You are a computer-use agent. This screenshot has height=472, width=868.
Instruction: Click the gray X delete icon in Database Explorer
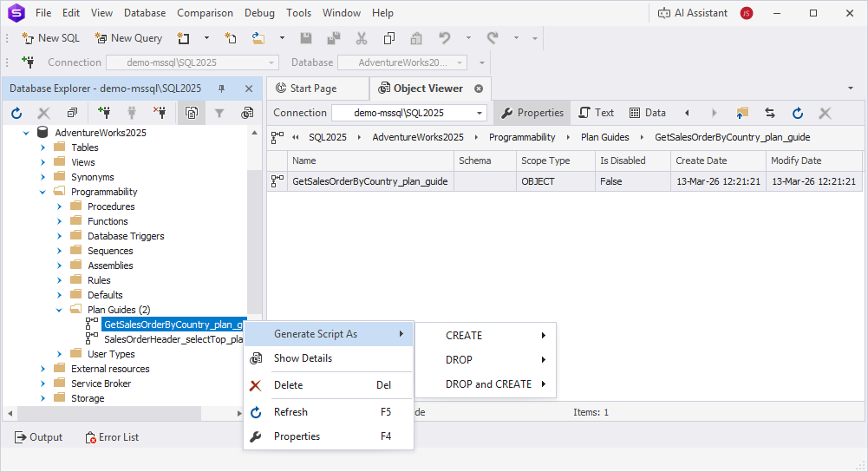click(43, 113)
